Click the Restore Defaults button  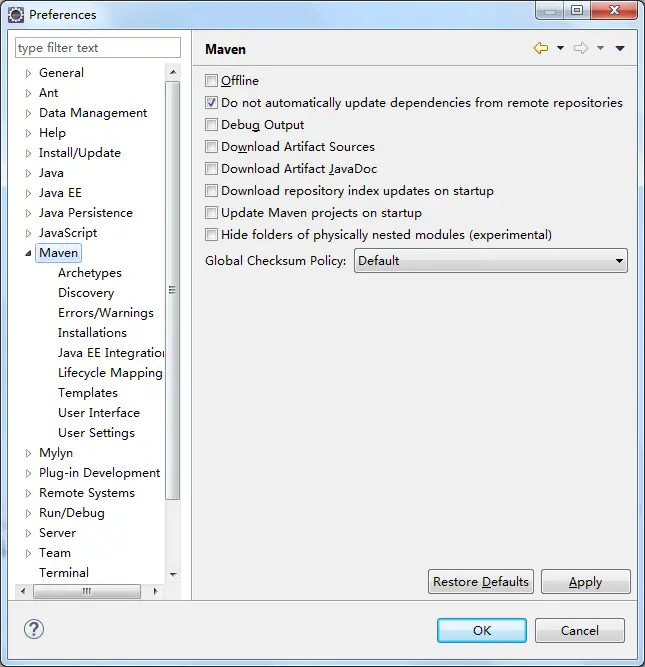point(481,581)
